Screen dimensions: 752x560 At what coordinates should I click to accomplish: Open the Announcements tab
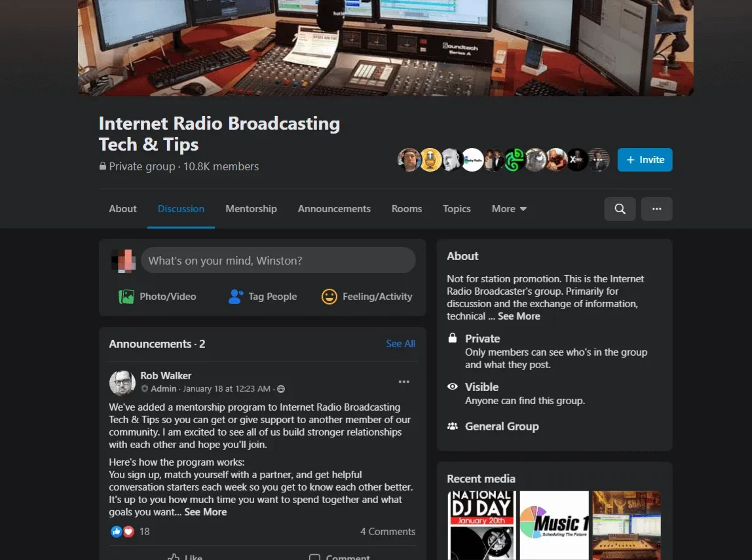click(x=334, y=208)
